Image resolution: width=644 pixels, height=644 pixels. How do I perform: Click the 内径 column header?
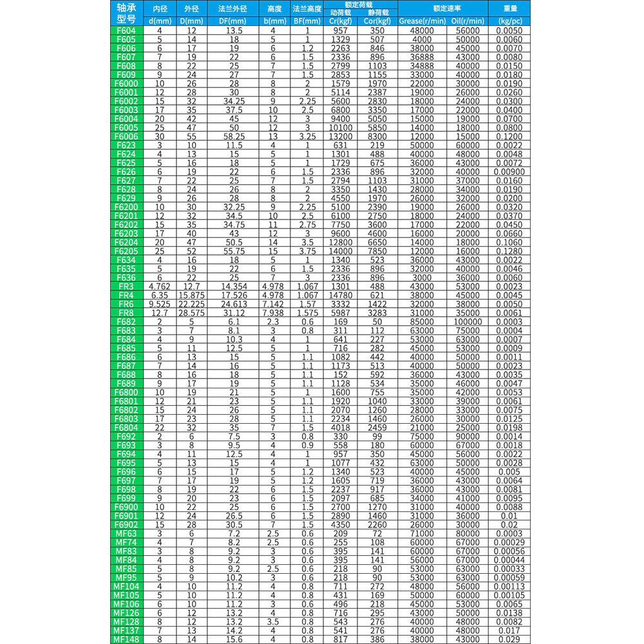click(160, 8)
